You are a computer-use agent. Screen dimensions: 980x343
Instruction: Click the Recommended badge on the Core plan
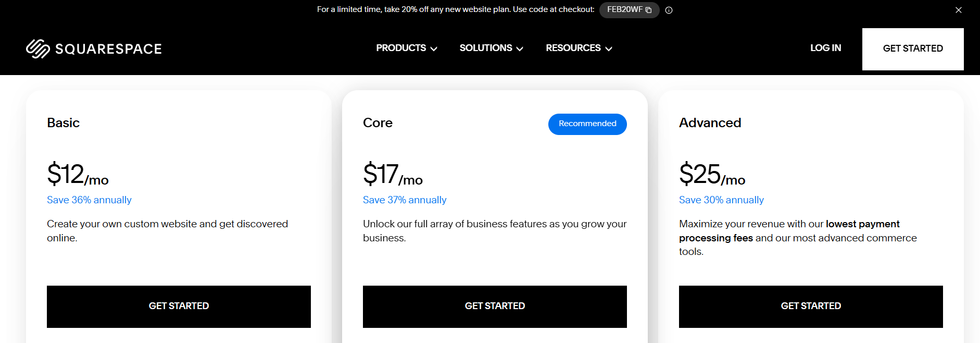click(587, 124)
